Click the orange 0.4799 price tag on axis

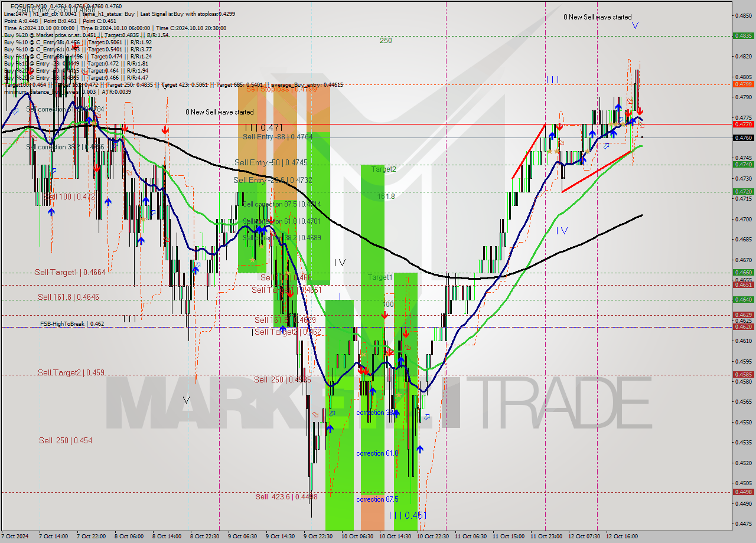click(743, 84)
